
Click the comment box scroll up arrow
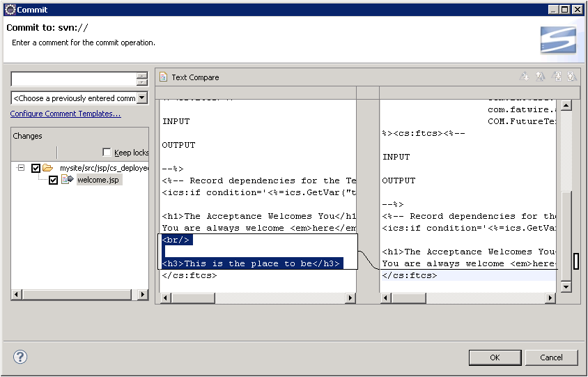[142, 76]
